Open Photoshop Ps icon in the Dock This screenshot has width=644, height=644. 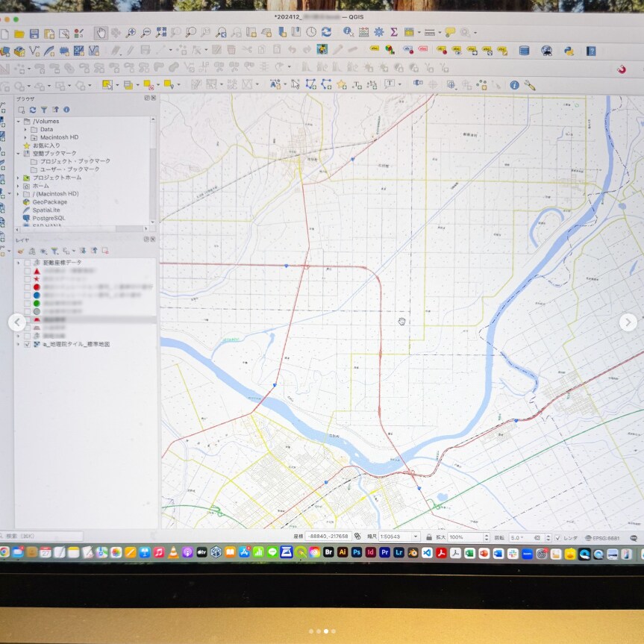(x=357, y=553)
